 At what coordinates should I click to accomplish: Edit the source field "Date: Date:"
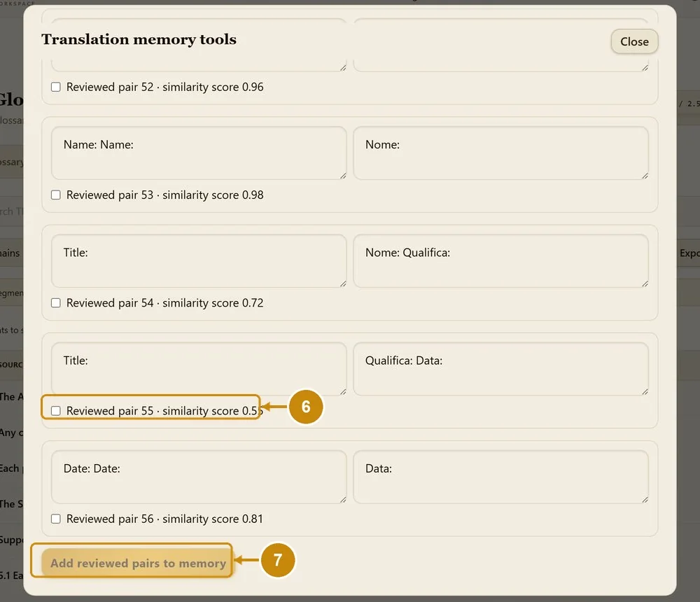(x=199, y=477)
